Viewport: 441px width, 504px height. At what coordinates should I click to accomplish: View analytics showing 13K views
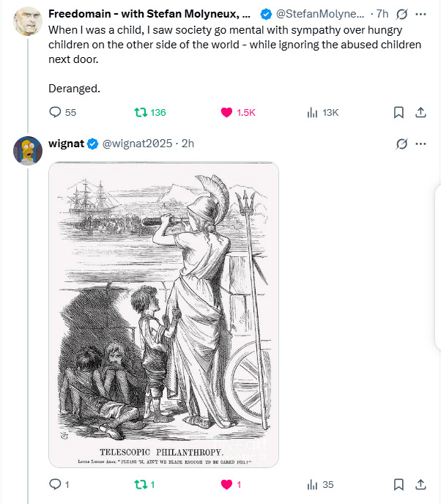(x=312, y=112)
